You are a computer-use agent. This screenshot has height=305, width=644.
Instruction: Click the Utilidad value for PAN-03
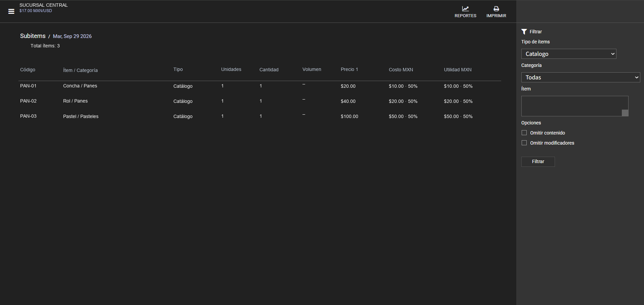click(458, 116)
